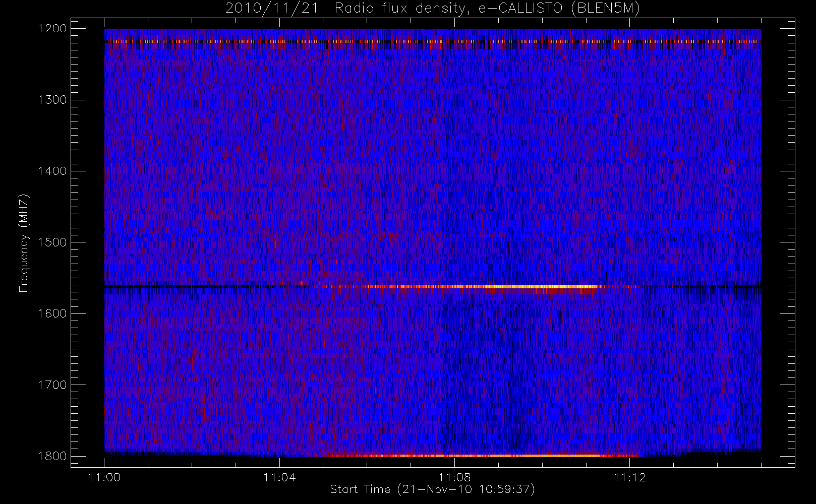The image size is (816, 504).
Task: Click the 11:00 time tick label
Action: tap(104, 477)
